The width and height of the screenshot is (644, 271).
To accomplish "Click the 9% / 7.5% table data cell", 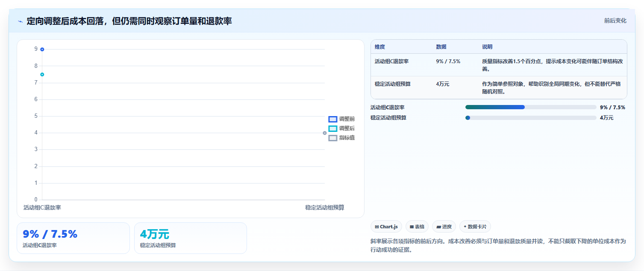I will click(x=448, y=61).
